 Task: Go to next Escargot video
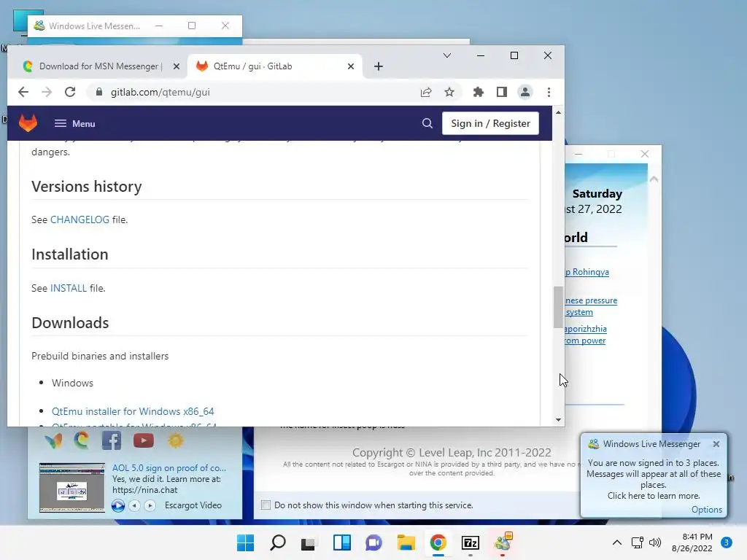(150, 505)
